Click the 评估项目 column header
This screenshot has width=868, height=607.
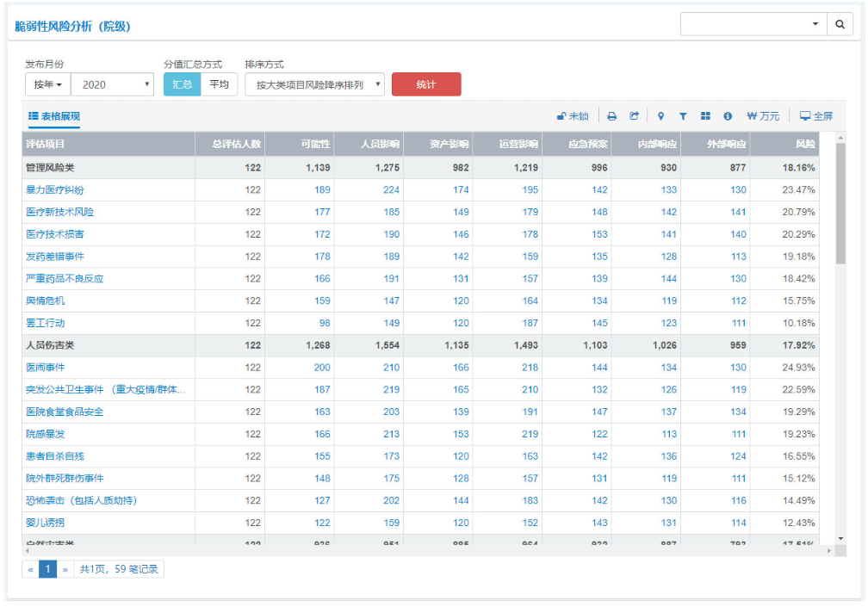[x=108, y=144]
